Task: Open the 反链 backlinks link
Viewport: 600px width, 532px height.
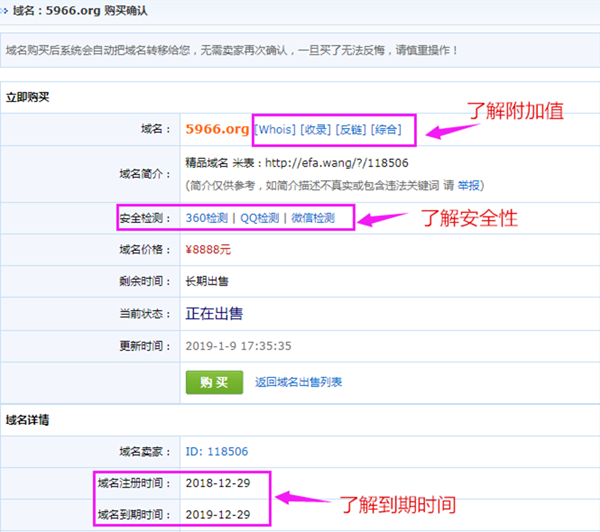Action: pyautogui.click(x=351, y=129)
